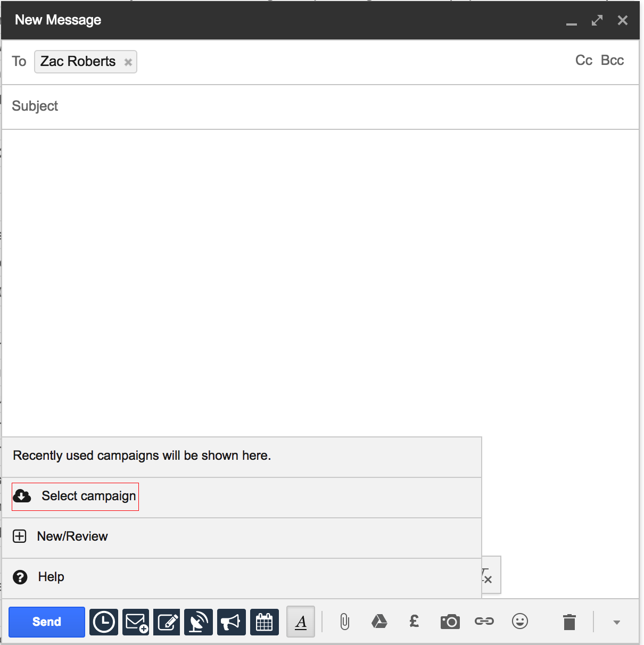The image size is (644, 645).
Task: Click the blue Send button
Action: pyautogui.click(x=47, y=622)
